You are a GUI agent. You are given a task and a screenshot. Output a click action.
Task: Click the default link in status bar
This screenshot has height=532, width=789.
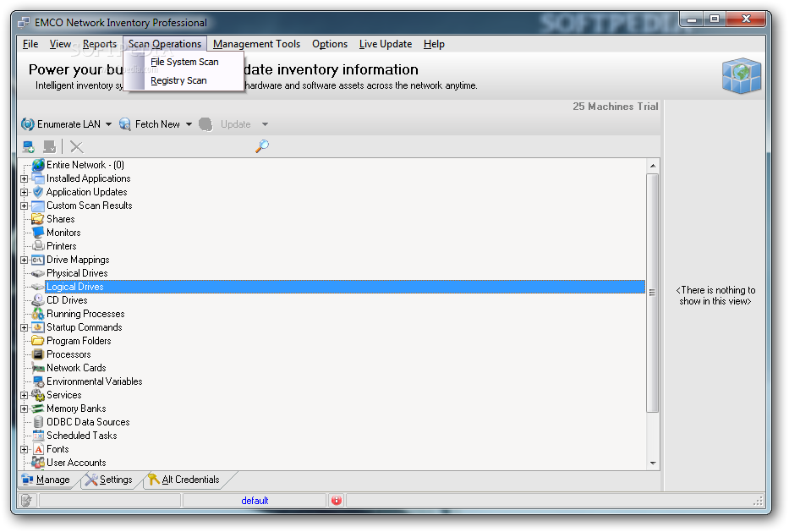(x=255, y=501)
